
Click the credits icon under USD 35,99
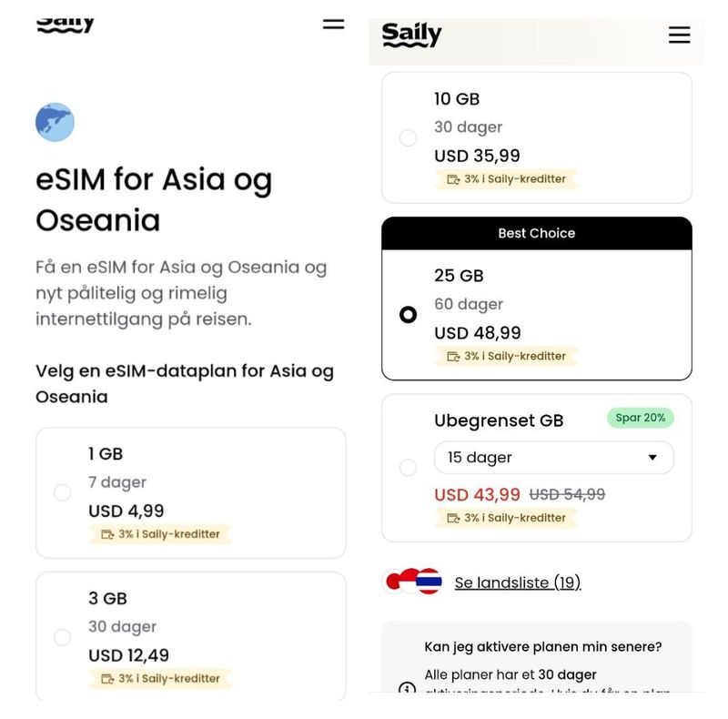(x=453, y=179)
